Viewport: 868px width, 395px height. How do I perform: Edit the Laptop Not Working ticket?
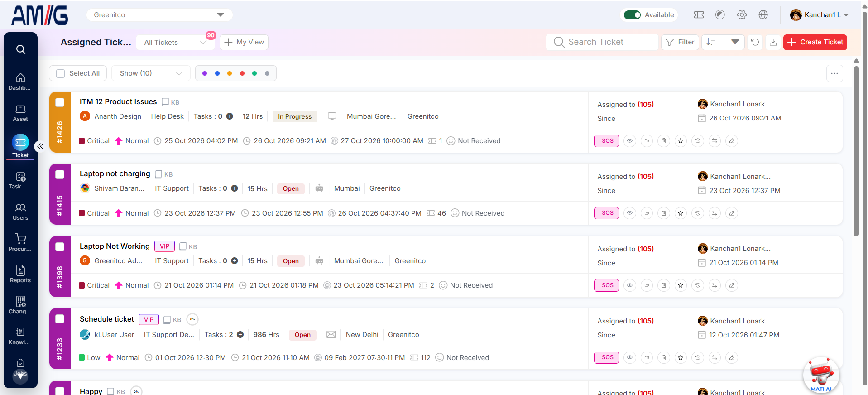(732, 285)
